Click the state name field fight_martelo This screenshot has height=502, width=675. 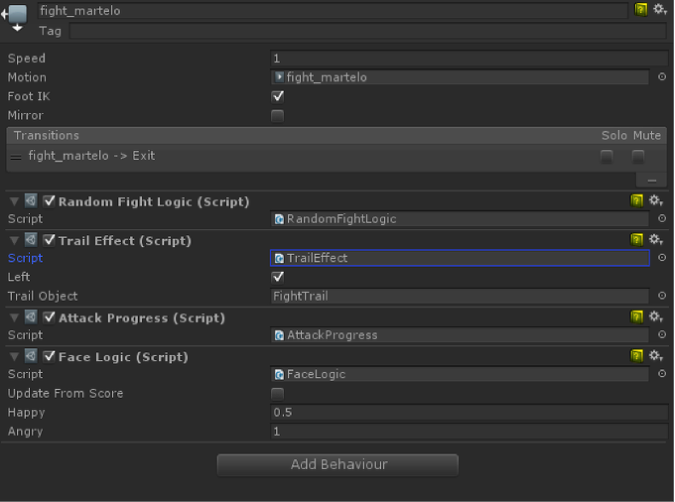(x=332, y=11)
